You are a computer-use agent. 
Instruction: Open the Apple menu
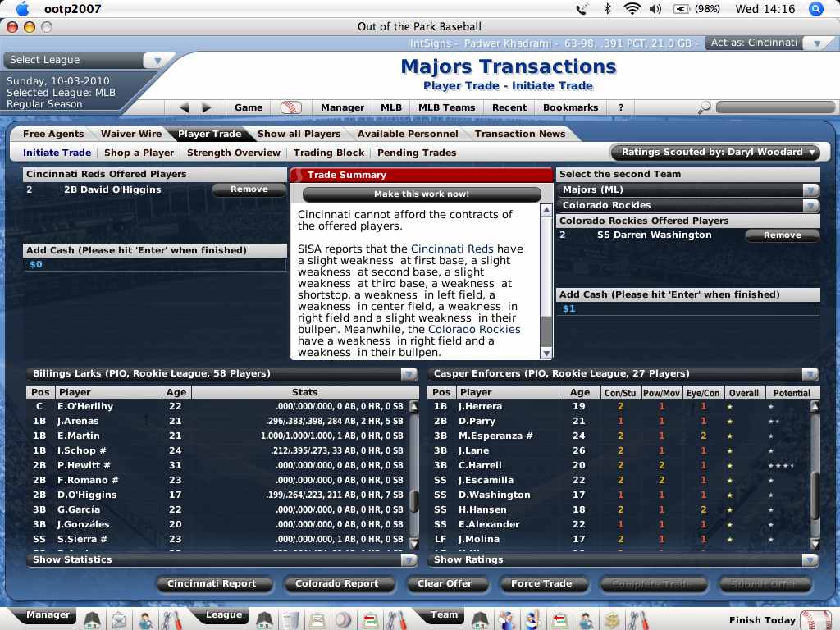22,9
